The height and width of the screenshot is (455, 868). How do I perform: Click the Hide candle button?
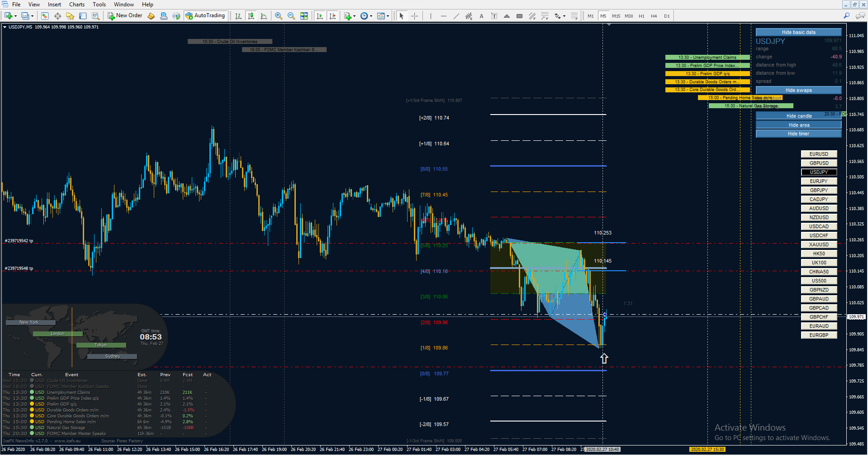click(x=798, y=116)
